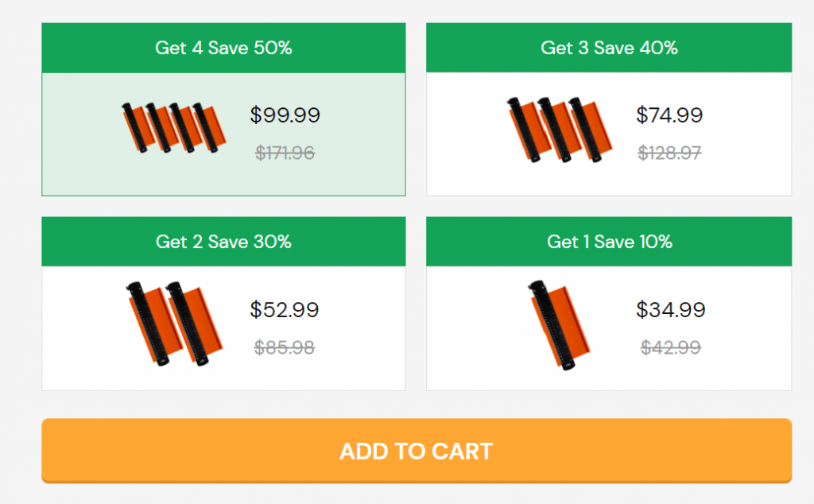Click the $34.99 price label
The image size is (814, 504).
671,308
